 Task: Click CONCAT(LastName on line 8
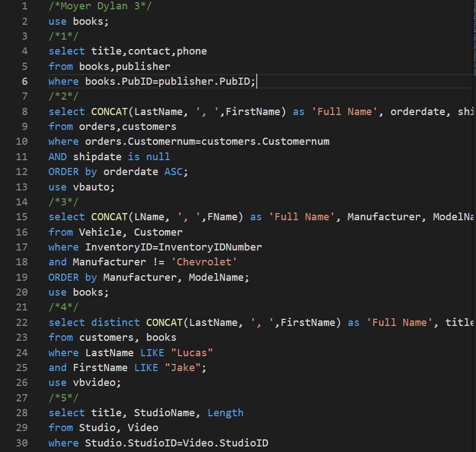(137, 112)
